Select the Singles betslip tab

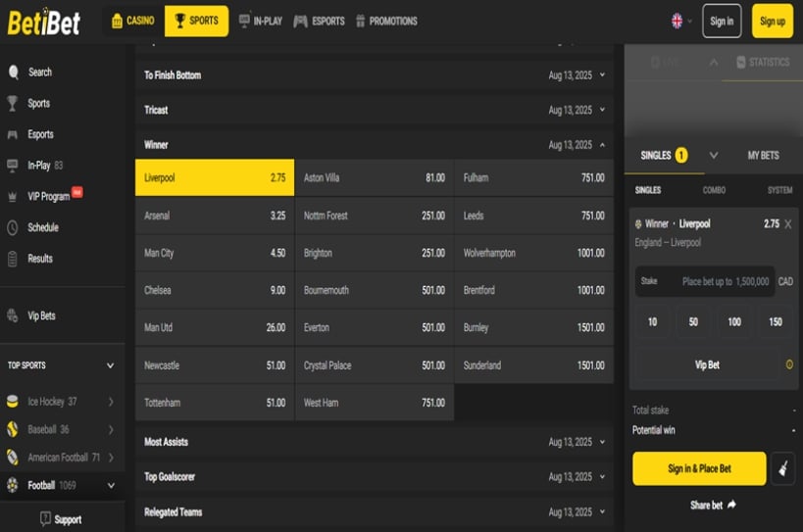pyautogui.click(x=664, y=156)
